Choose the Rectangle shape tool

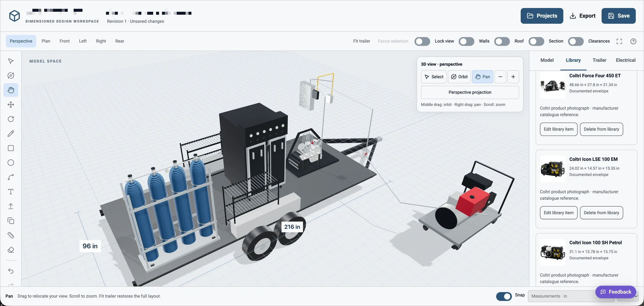pos(11,148)
